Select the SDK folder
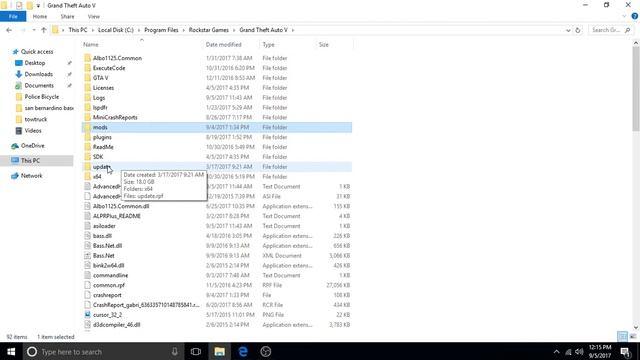Viewport: 640px width, 360px height. [x=98, y=157]
